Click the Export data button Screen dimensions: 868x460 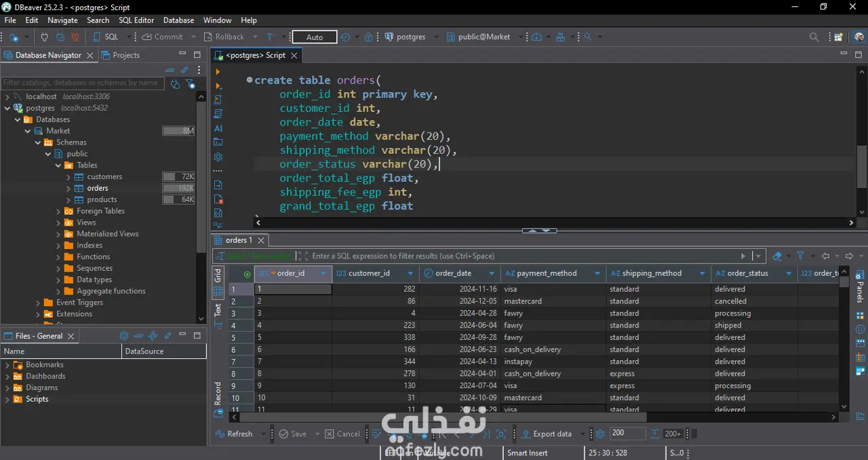pyautogui.click(x=547, y=434)
